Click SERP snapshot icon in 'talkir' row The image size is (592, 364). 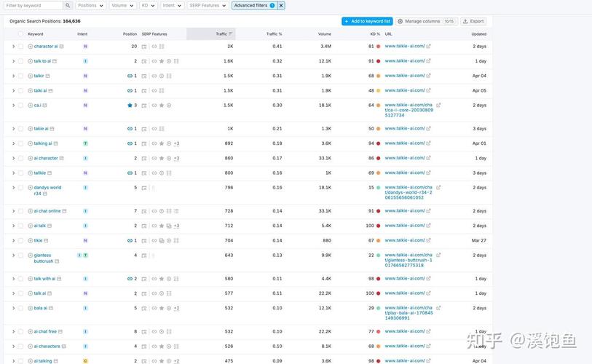coord(144,76)
